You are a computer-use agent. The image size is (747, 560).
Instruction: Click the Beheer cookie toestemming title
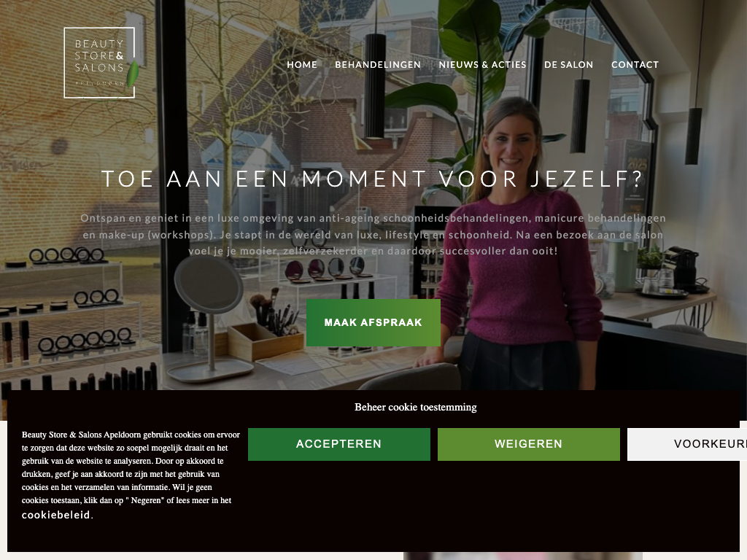click(x=415, y=407)
